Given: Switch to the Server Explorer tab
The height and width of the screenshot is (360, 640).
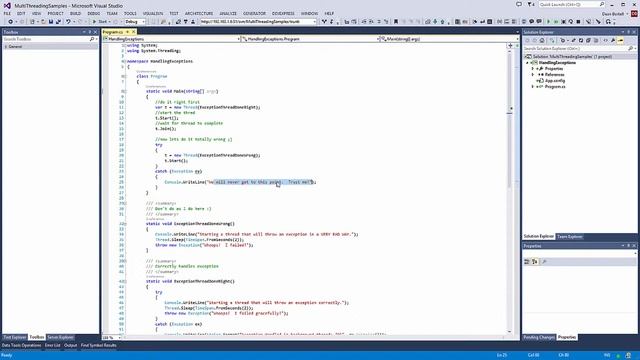Looking at the screenshot, I should pyautogui.click(x=60, y=338).
